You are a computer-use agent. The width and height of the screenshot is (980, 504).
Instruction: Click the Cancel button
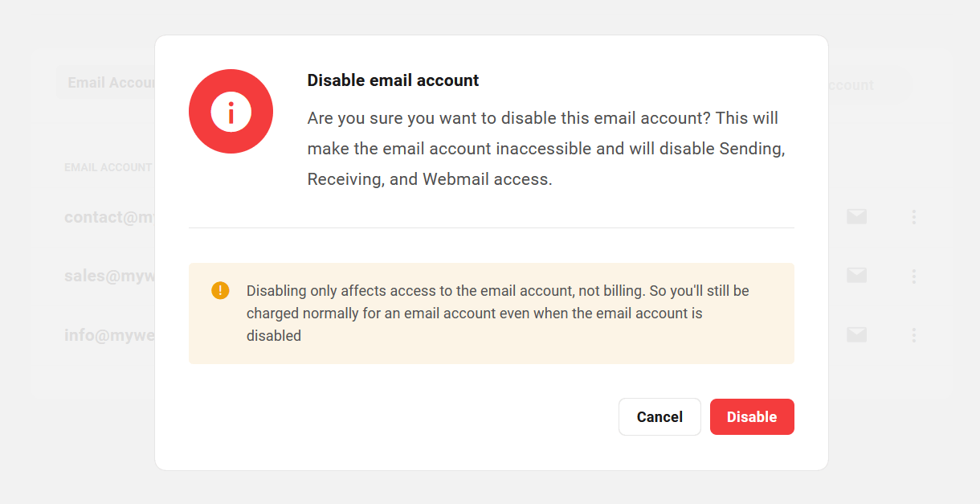click(659, 416)
